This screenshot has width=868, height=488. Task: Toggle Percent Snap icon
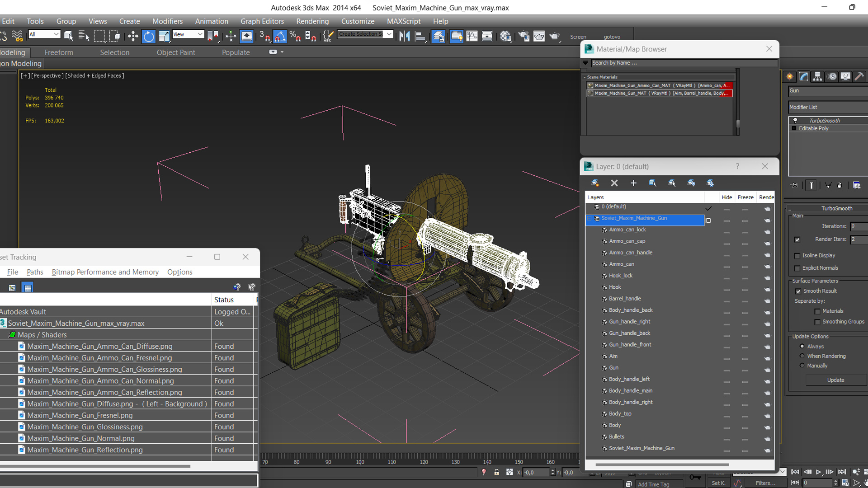pyautogui.click(x=295, y=36)
